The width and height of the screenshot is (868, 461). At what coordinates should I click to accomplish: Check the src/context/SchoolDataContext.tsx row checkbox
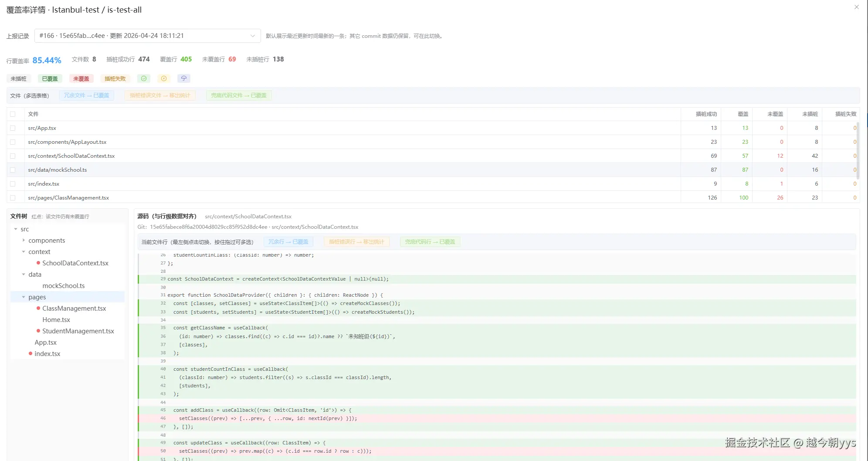[x=13, y=156]
